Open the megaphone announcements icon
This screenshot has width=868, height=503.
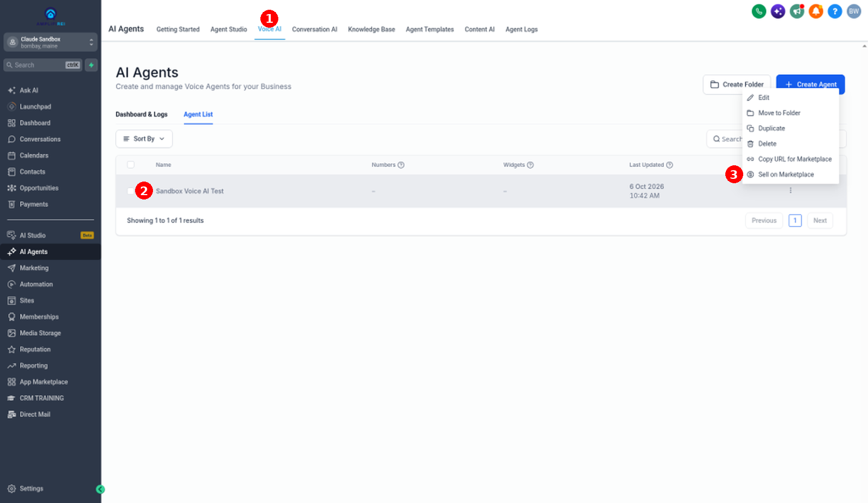click(796, 11)
